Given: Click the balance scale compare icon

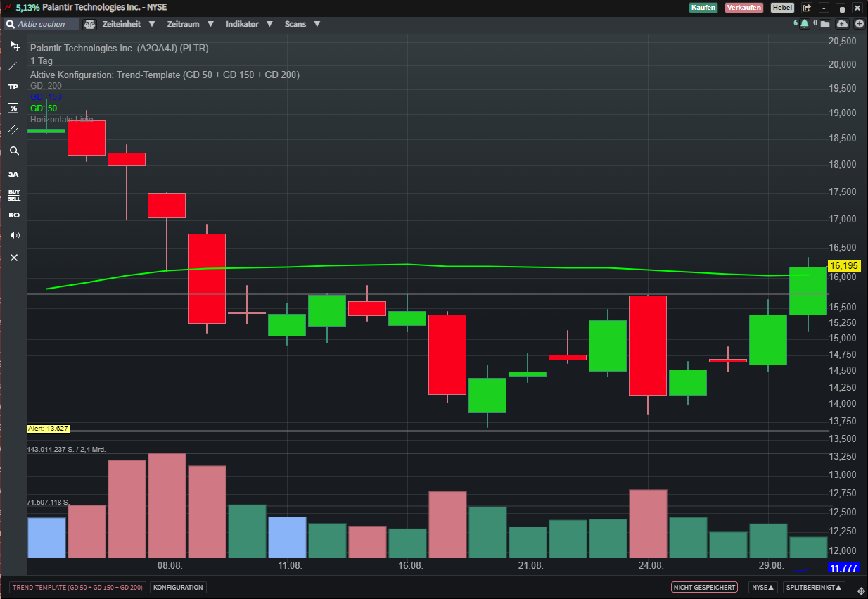Looking at the screenshot, I should tap(89, 24).
